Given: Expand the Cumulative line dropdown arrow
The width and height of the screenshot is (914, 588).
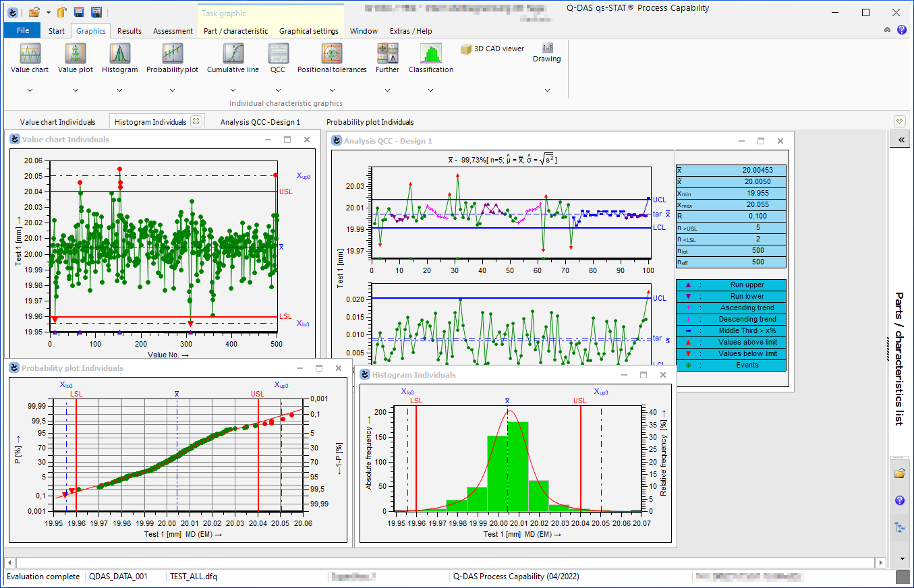Looking at the screenshot, I should tap(233, 90).
